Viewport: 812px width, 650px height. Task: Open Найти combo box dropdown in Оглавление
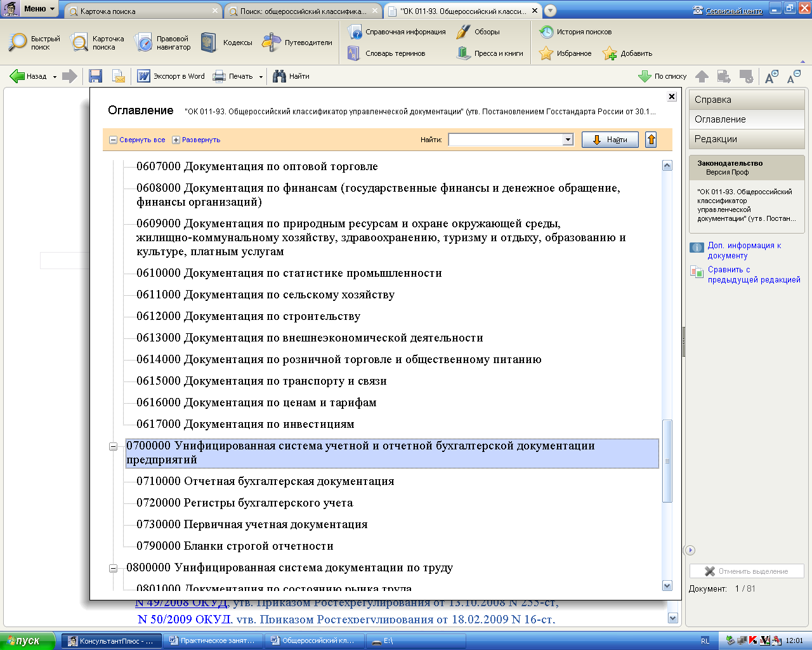click(x=568, y=140)
